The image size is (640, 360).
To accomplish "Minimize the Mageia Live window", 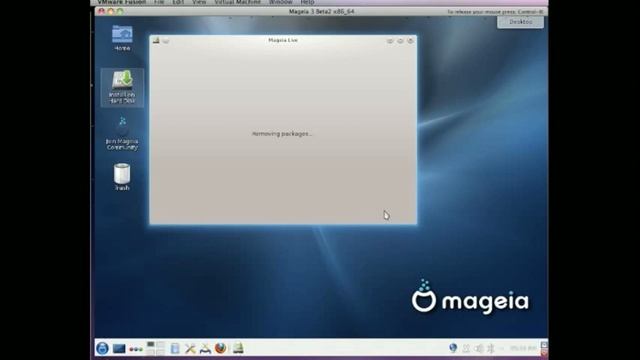I will pyautogui.click(x=390, y=40).
